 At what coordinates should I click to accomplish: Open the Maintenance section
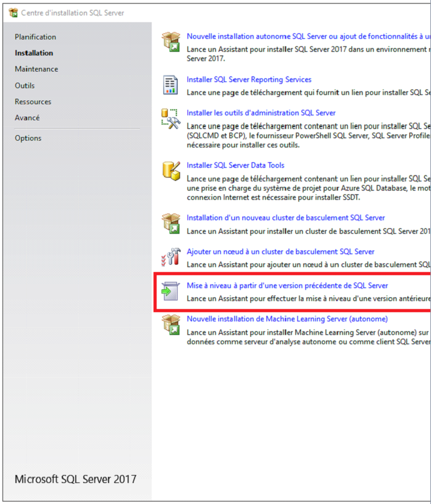click(x=36, y=69)
